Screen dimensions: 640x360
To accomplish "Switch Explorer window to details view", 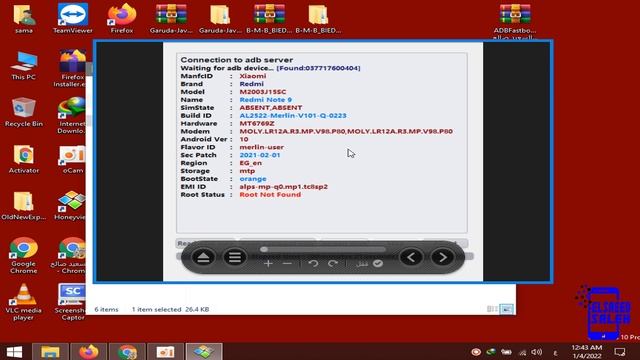I will pos(492,309).
